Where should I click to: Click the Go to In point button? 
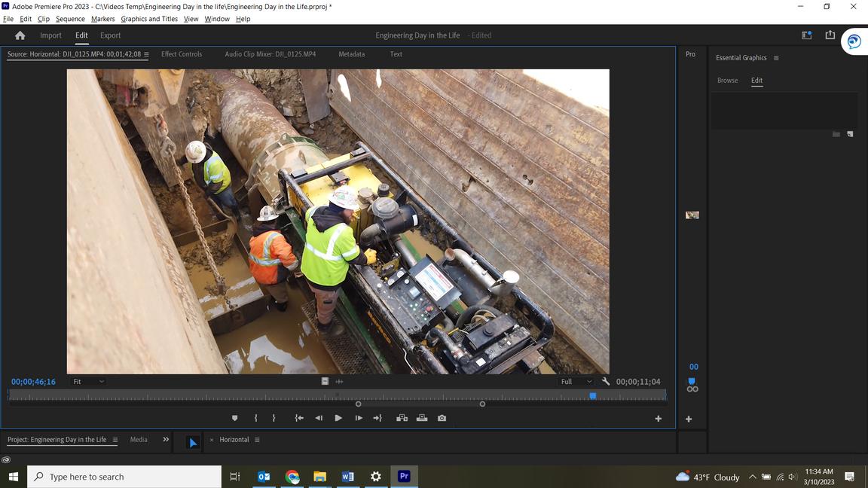tap(299, 418)
